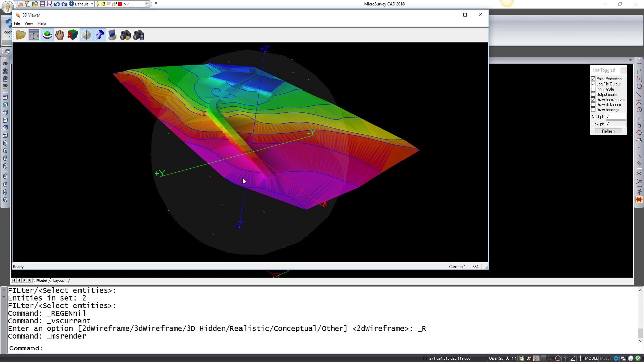Click the camera with folder icon

click(125, 35)
